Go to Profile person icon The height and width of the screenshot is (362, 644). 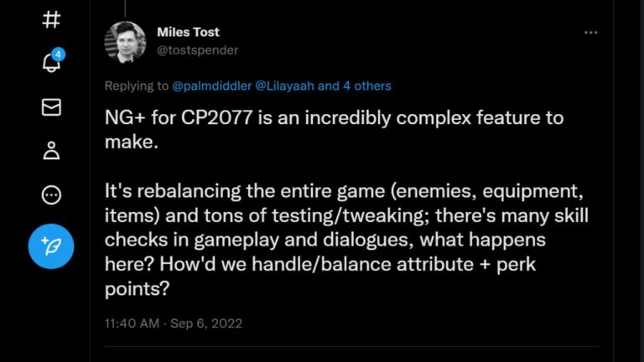point(51,151)
